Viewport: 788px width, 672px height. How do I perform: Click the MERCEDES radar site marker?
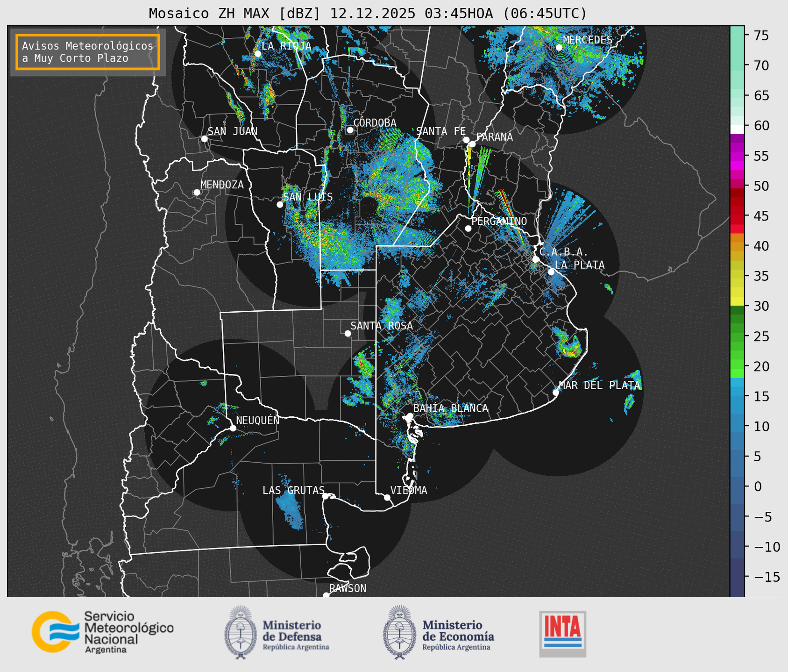[x=559, y=47]
